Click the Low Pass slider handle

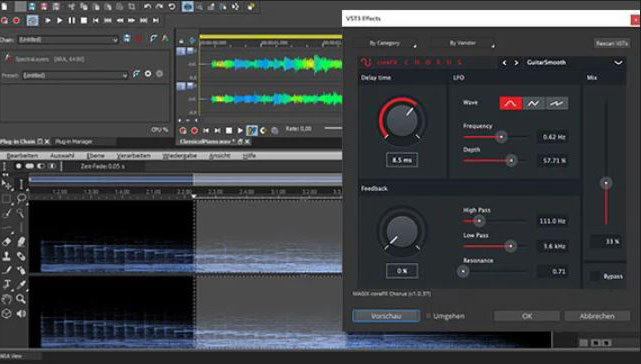pyautogui.click(x=511, y=246)
